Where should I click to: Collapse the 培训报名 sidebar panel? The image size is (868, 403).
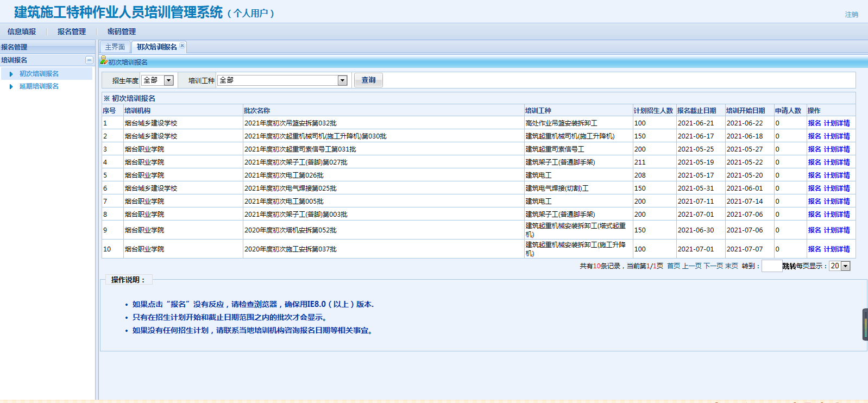pyautogui.click(x=89, y=60)
